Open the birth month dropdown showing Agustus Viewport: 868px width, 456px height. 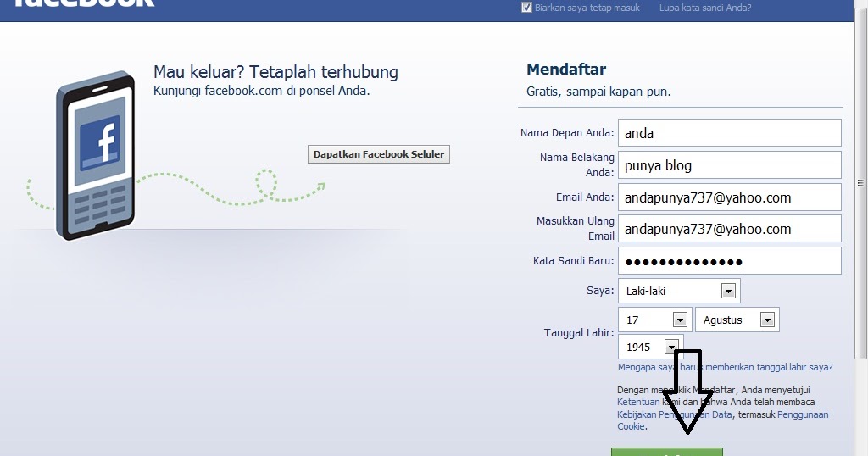737,320
